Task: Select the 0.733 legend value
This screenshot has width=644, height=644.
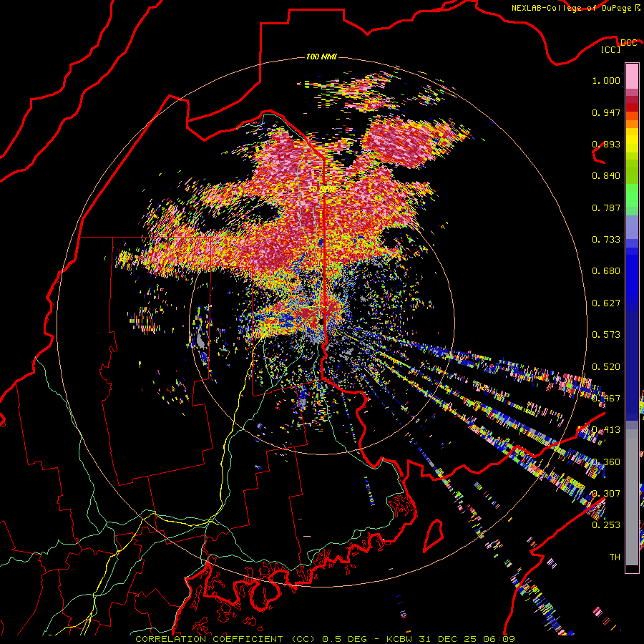Action: 606,240
